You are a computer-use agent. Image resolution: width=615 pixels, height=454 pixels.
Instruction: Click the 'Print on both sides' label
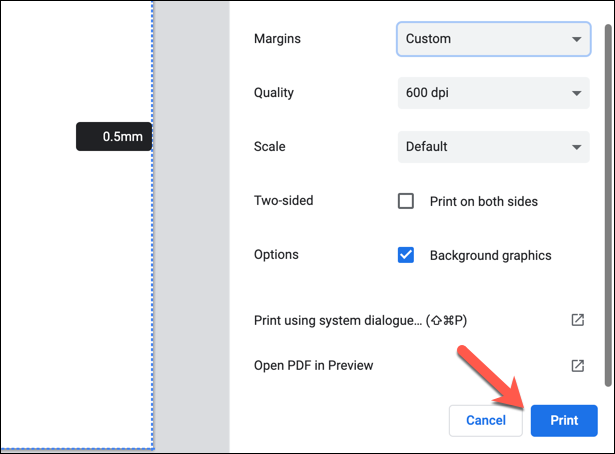483,201
